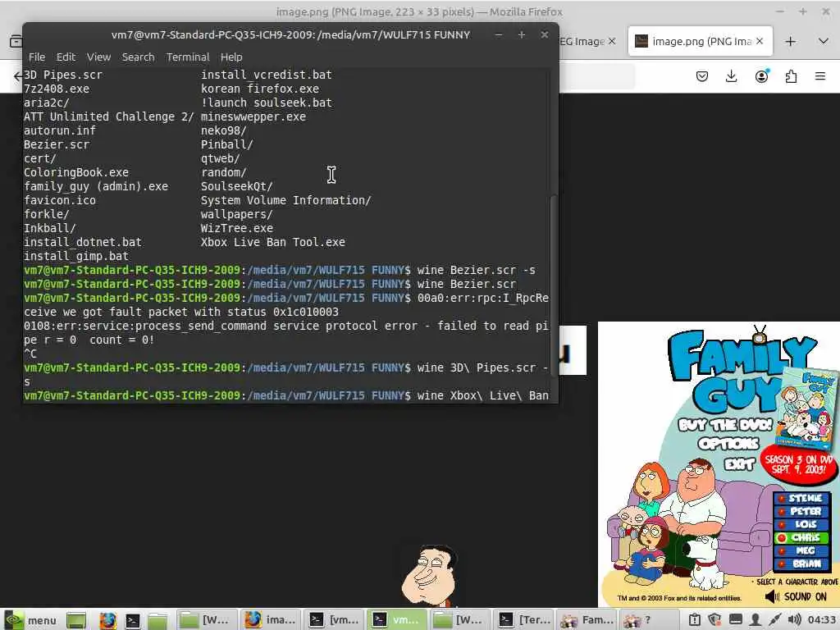Image resolution: width=840 pixels, height=630 pixels.
Task: Open the '?' Family Guy icon taskbar entry
Action: [650, 620]
